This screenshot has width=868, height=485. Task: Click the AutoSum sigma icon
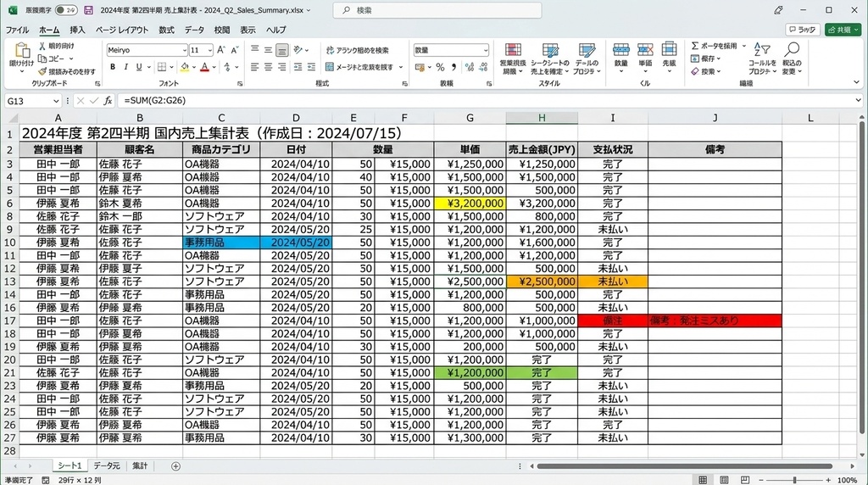click(695, 46)
